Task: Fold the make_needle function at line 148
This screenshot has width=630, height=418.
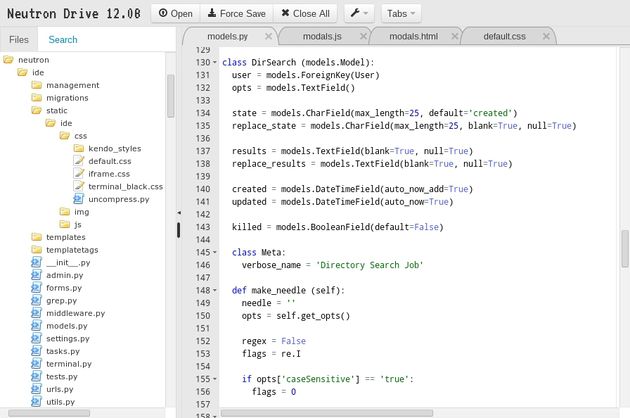Action: point(215,290)
